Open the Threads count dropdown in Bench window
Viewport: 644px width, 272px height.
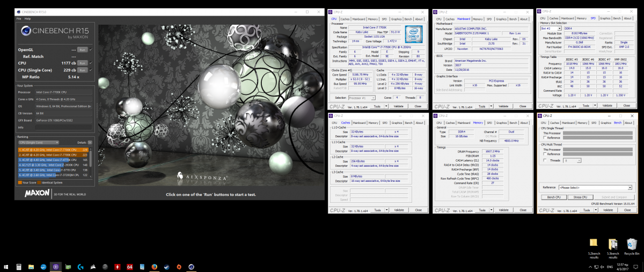[x=572, y=160]
